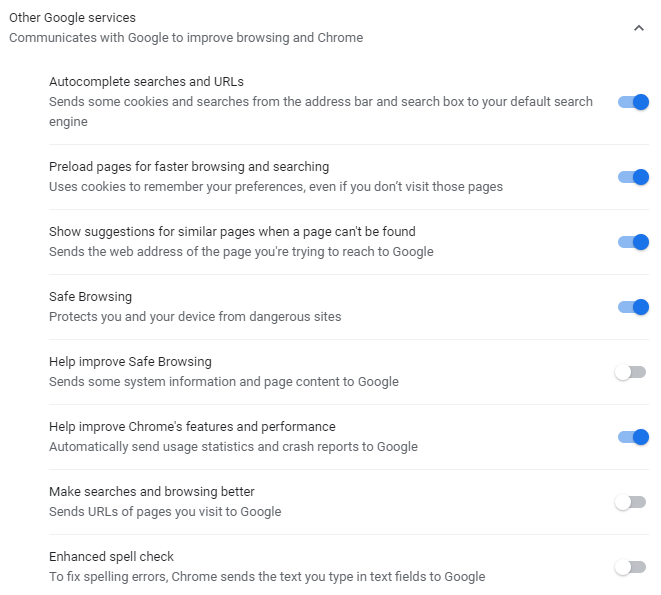The height and width of the screenshot is (595, 661).
Task: Click "Sends URLs of pages you visit" description
Action: 165,512
